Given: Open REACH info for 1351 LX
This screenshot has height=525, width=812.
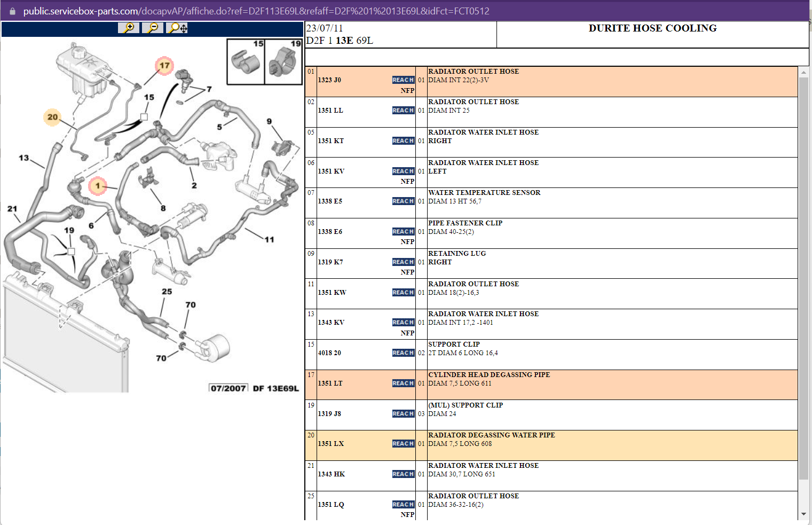Looking at the screenshot, I should [x=403, y=444].
